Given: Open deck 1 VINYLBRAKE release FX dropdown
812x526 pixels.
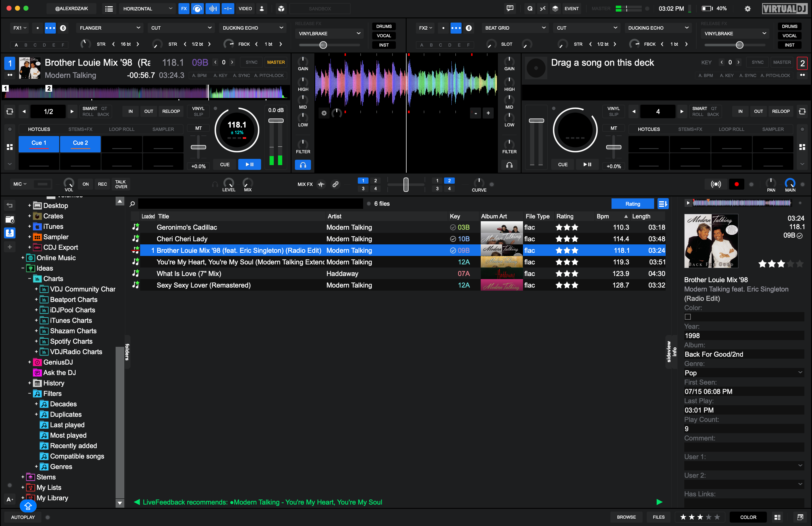Looking at the screenshot, I should point(329,34).
